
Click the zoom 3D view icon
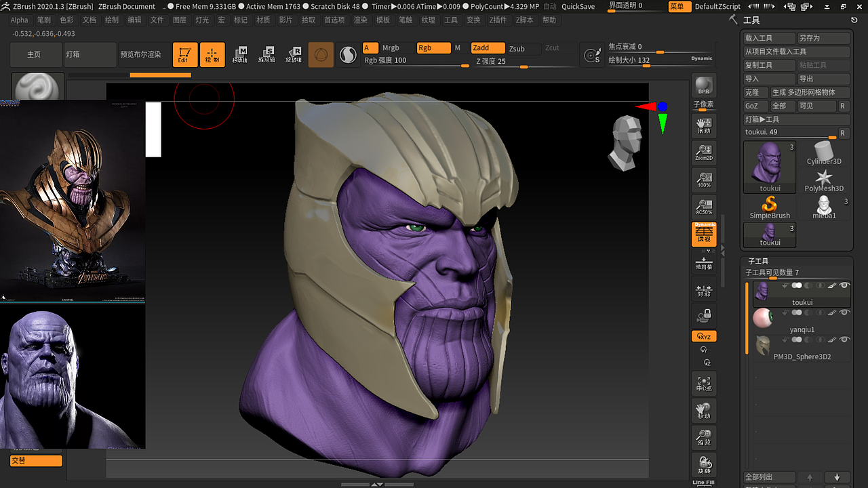(704, 437)
